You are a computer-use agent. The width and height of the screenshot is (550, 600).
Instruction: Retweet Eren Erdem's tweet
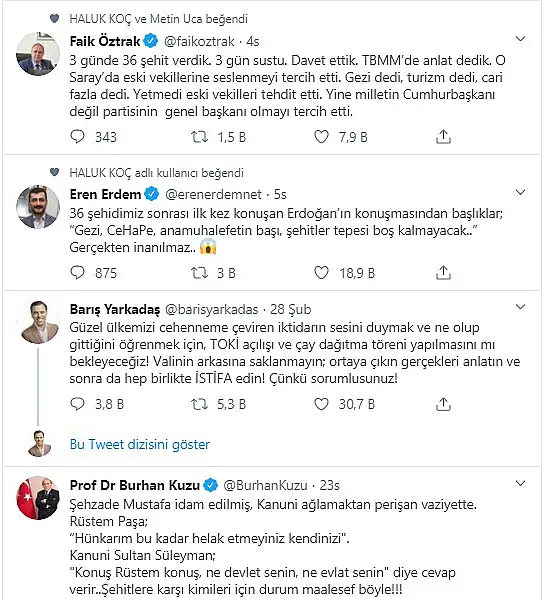click(199, 272)
